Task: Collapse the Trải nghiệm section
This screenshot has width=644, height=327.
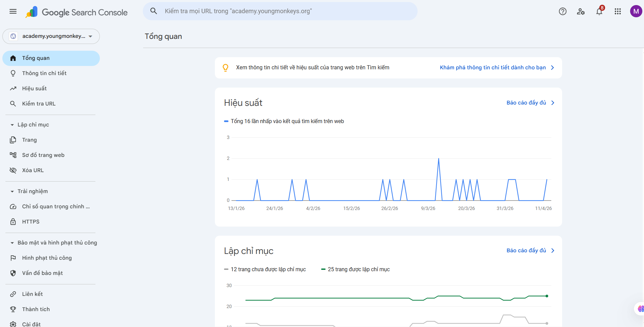Action: coord(12,191)
